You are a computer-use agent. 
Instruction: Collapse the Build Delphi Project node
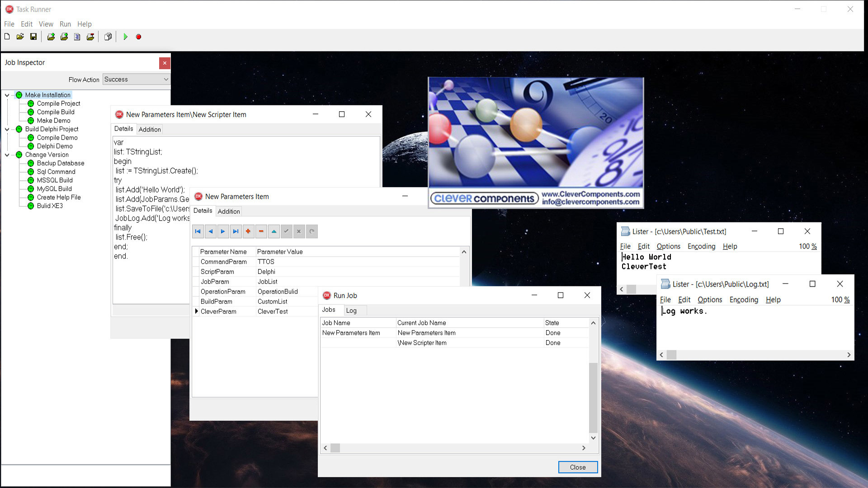7,129
